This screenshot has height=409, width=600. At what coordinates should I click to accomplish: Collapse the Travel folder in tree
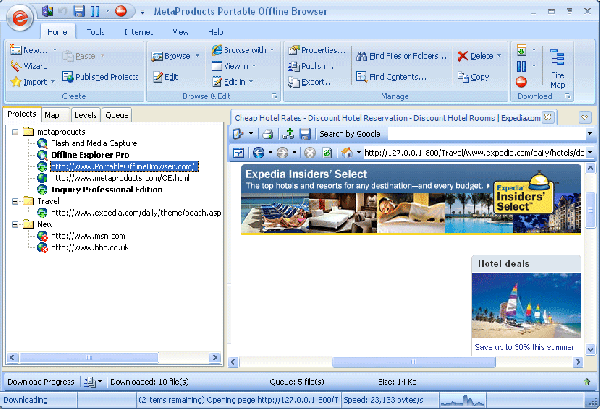click(16, 200)
